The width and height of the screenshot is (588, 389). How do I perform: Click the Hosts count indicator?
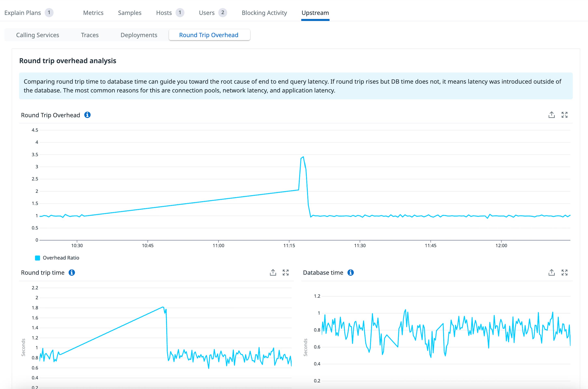[180, 12]
